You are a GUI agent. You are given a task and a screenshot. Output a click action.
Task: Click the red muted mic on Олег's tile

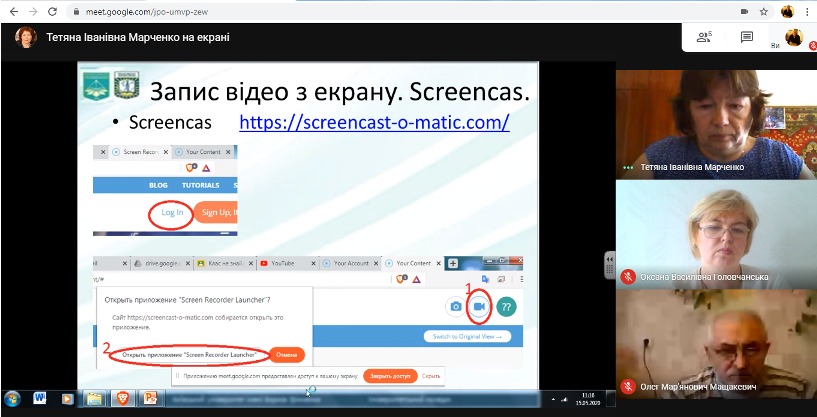(x=628, y=386)
